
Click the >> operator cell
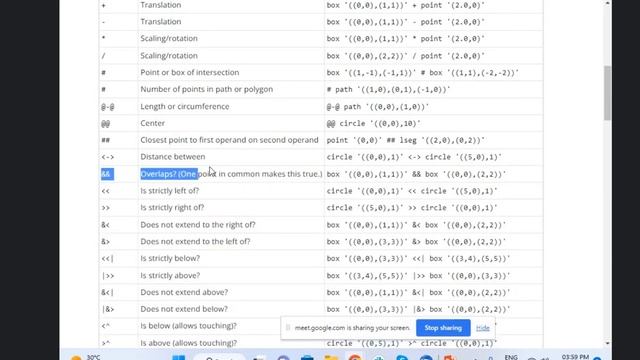[x=106, y=208]
